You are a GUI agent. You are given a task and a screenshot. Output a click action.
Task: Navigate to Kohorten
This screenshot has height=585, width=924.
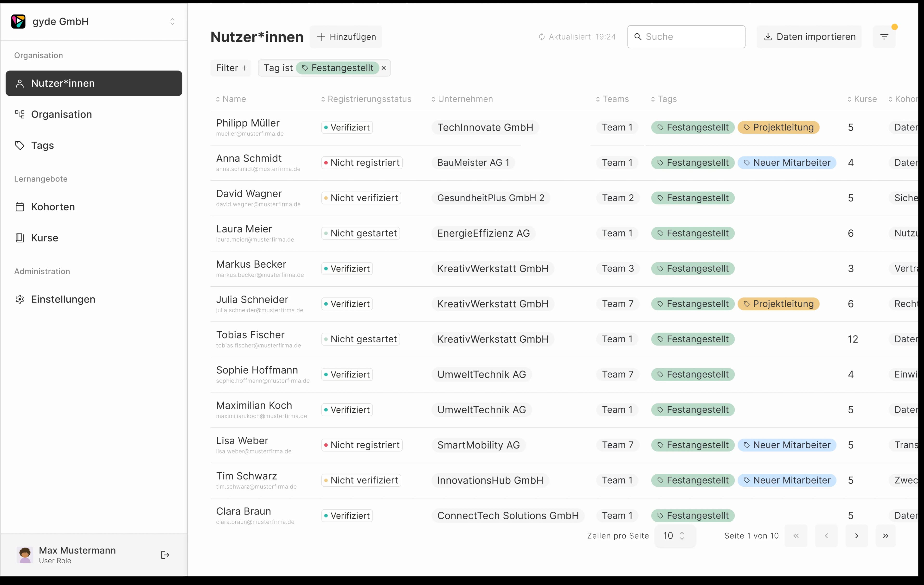click(94, 207)
